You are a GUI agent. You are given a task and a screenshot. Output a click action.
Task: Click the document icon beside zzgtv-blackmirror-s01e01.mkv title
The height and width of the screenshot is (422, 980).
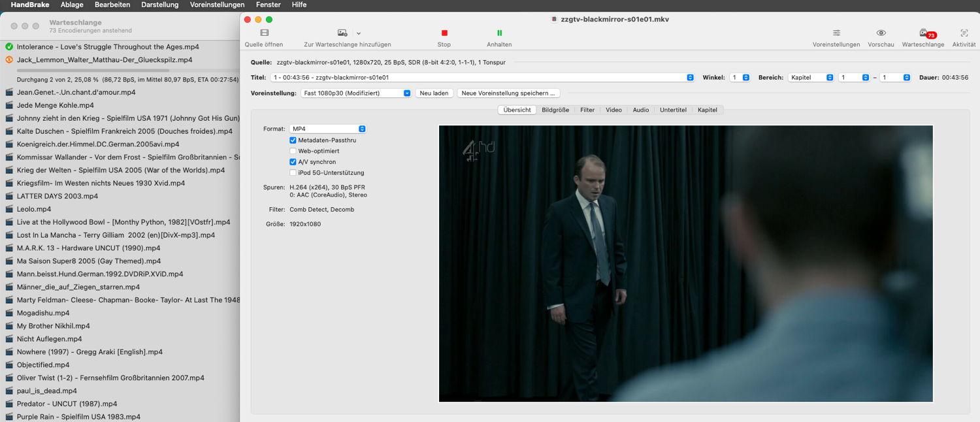point(554,20)
